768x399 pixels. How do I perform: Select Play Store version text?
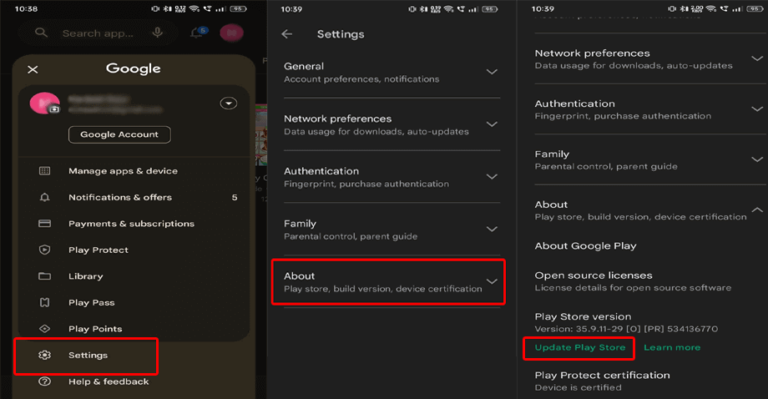583,317
